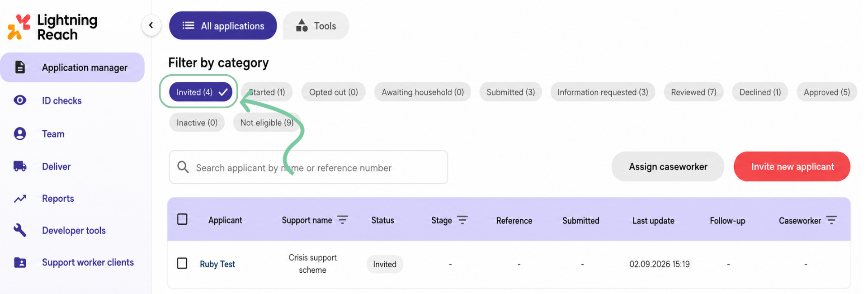The height and width of the screenshot is (294, 868).
Task: Open the Ruby Test applicant link
Action: click(x=217, y=264)
